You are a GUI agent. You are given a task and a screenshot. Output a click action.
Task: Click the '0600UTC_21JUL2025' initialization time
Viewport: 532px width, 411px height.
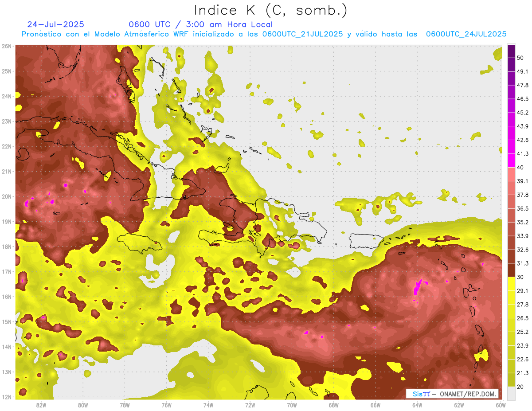pyautogui.click(x=302, y=34)
